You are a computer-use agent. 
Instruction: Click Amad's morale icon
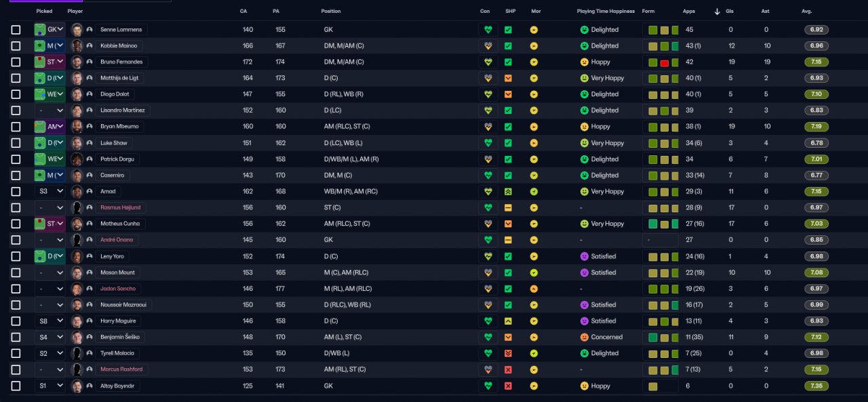534,192
